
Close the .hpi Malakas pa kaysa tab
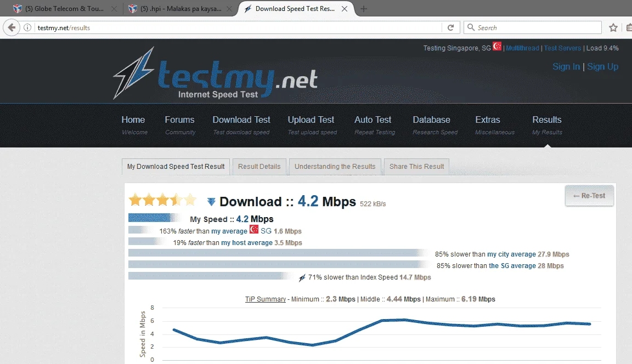pyautogui.click(x=229, y=8)
